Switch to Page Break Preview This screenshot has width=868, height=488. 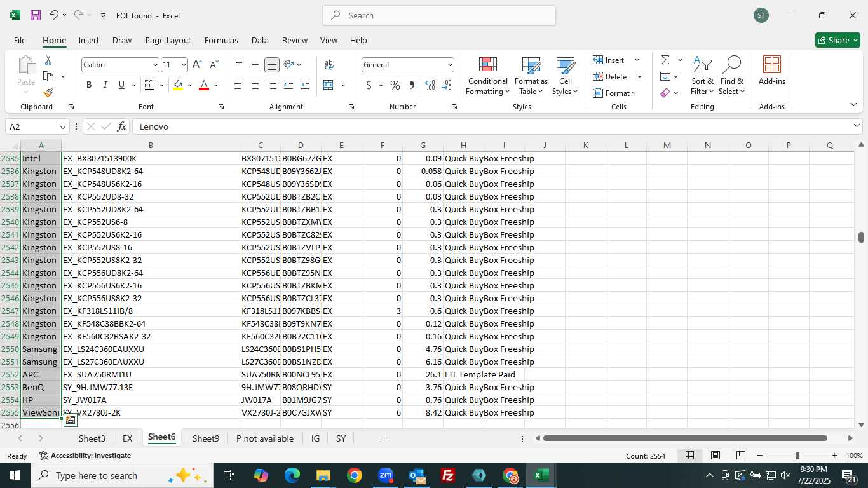click(x=741, y=456)
